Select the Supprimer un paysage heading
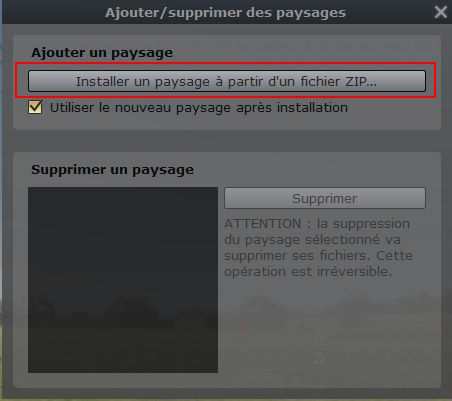This screenshot has width=452, height=401. (x=112, y=170)
